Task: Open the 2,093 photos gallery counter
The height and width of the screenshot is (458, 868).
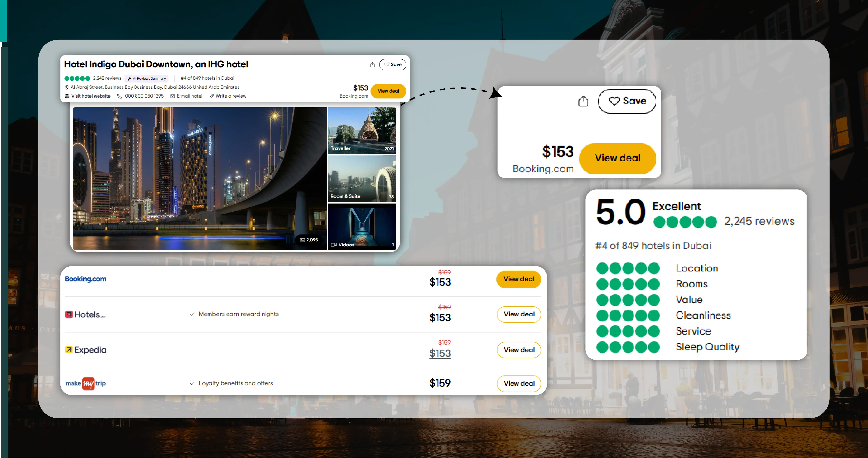Action: (309, 240)
